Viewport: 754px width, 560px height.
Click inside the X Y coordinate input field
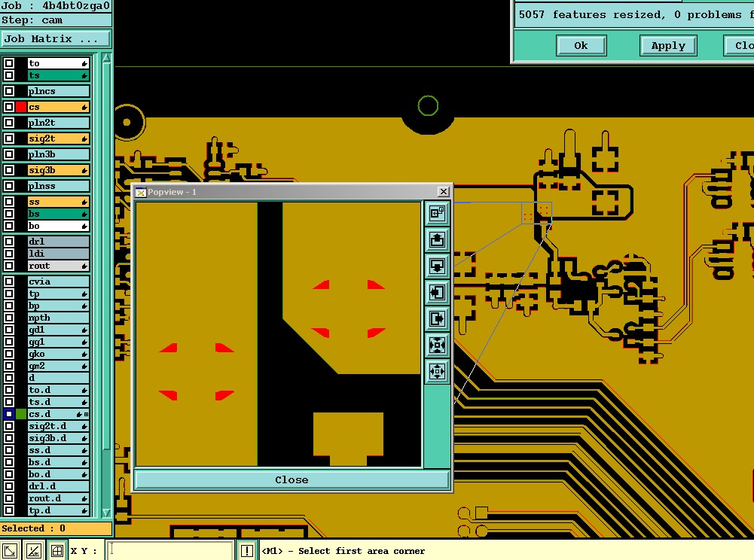(x=171, y=551)
